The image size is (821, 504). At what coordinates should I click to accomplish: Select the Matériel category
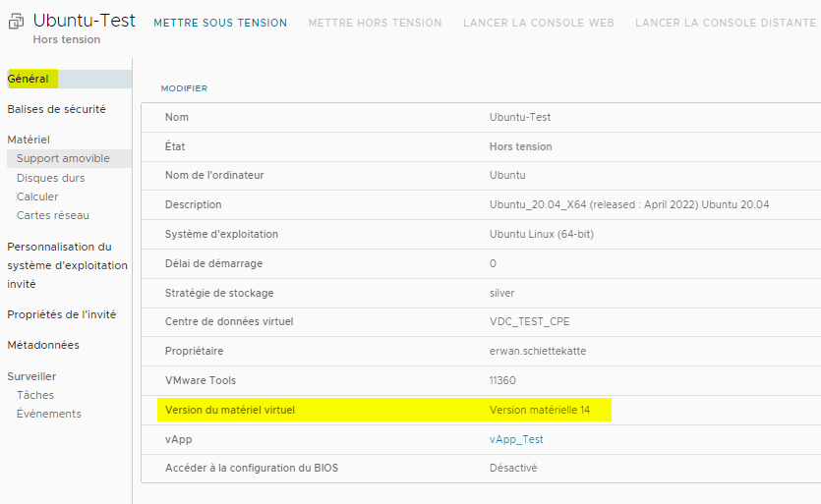29,140
